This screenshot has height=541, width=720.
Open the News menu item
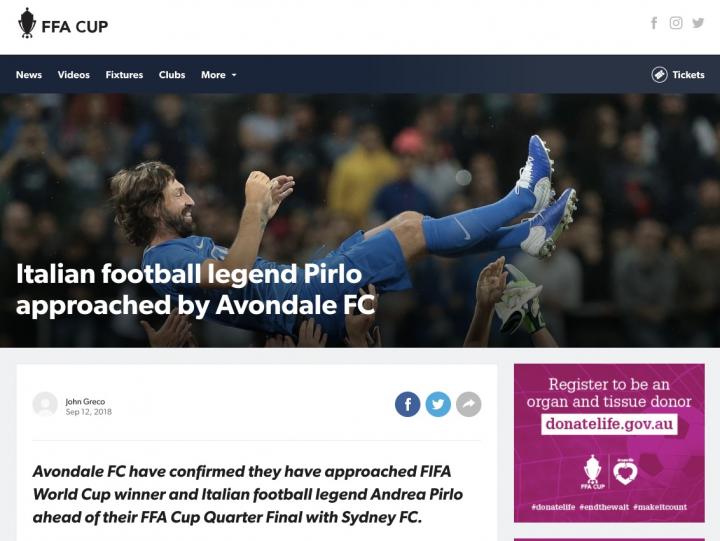[x=28, y=75]
